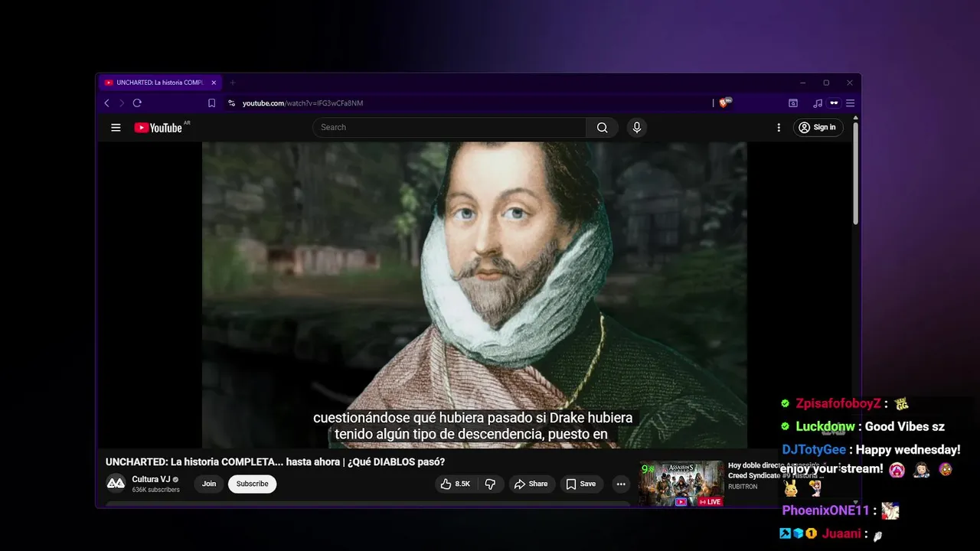
Task: Open the media playlist music-note icon
Action: [818, 103]
